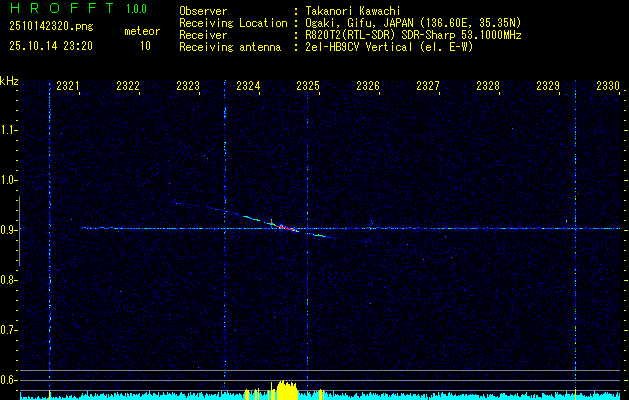Click the date 25.10.14 23:20 text
The image size is (629, 400).
(x=51, y=46)
